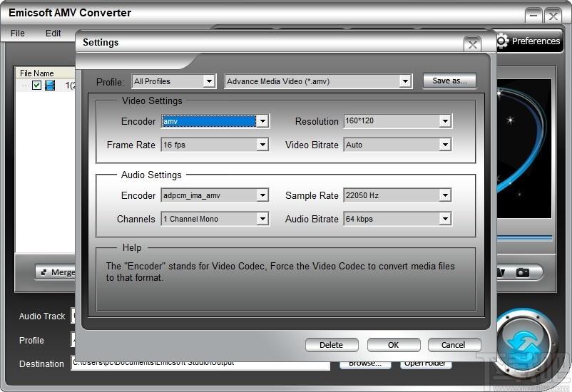Screen dimensions: 572x392
Task: Expand the Audio Bitrate 64 kbps dropdown
Action: 445,219
